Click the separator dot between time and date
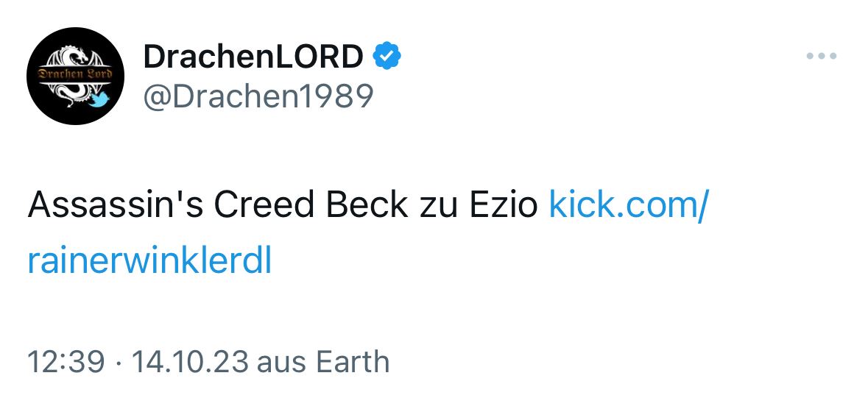 click(x=118, y=363)
